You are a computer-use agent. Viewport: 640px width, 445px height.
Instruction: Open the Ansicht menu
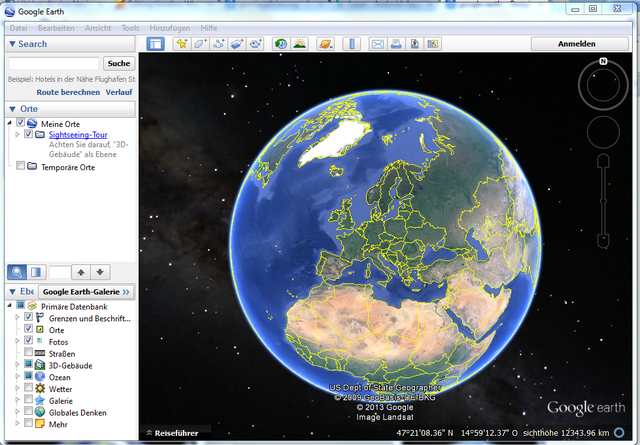tap(98, 28)
